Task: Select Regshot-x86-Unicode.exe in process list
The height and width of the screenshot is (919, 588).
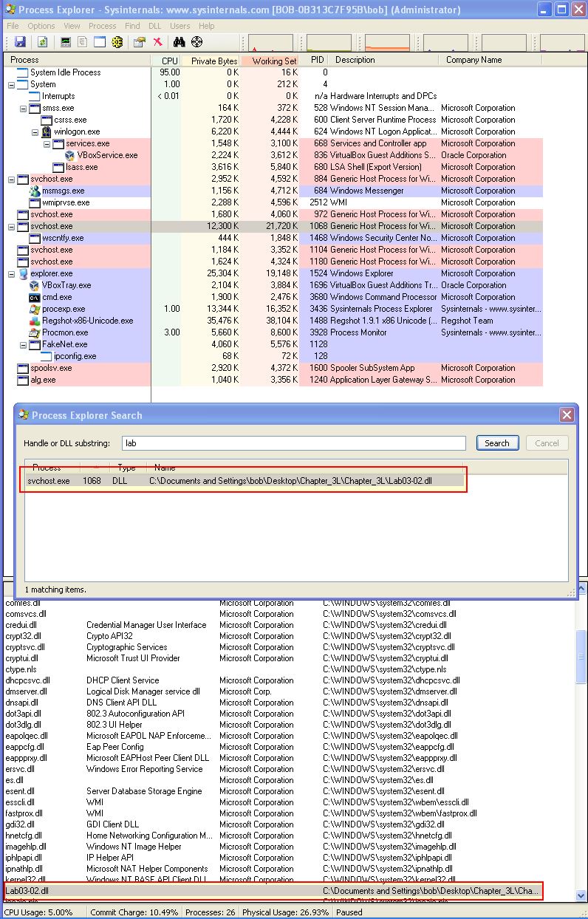Action: point(87,321)
